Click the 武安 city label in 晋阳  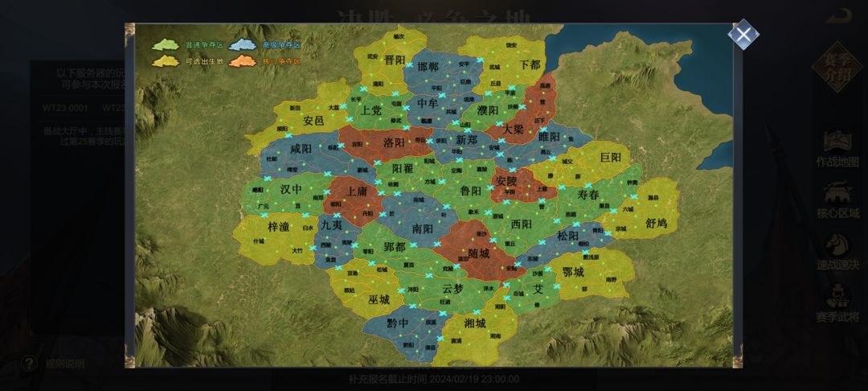(x=373, y=56)
